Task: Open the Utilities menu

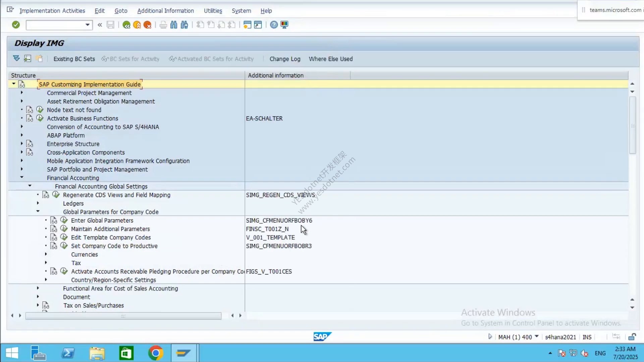Action: click(x=213, y=11)
